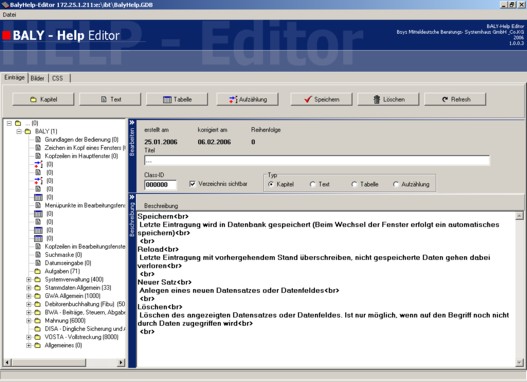
Task: Collapse the Beschreibung panel via double-arrow icon
Action: 132,197
